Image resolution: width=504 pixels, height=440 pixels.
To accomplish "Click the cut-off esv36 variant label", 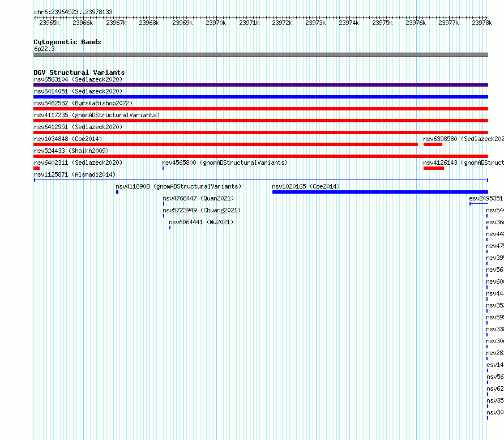I will pos(495,222).
